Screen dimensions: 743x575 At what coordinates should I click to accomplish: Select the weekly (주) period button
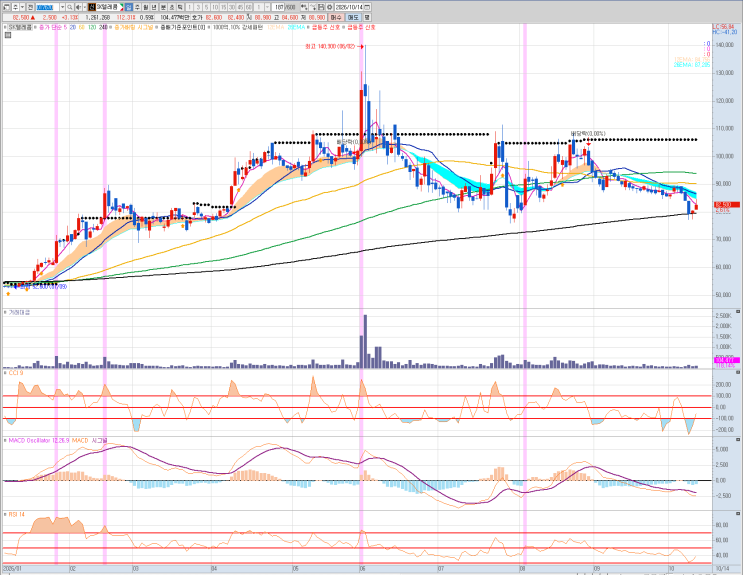[137, 7]
